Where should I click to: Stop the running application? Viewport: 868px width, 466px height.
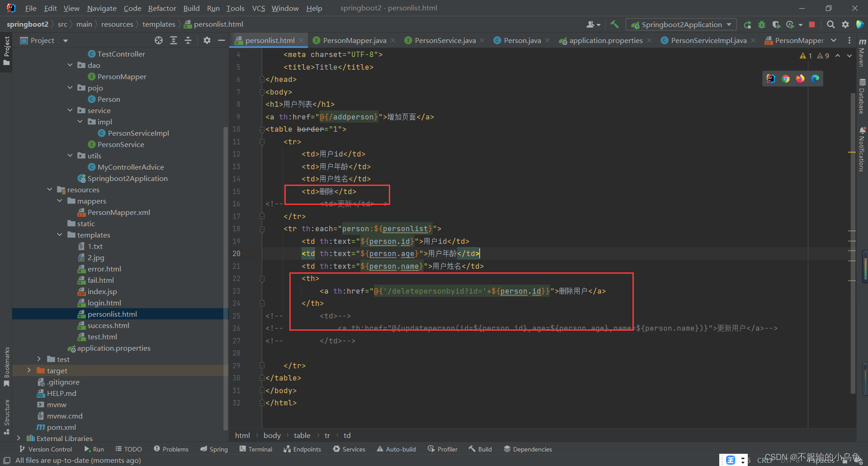812,24
